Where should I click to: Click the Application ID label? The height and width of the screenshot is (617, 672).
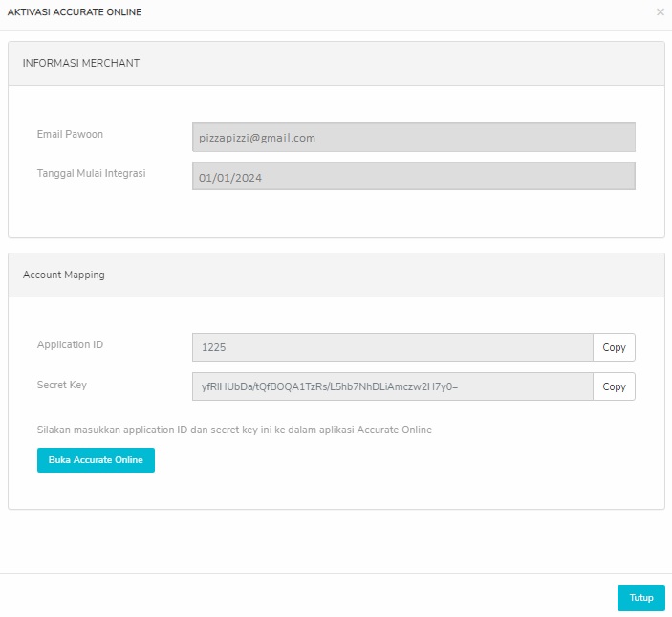pos(70,344)
